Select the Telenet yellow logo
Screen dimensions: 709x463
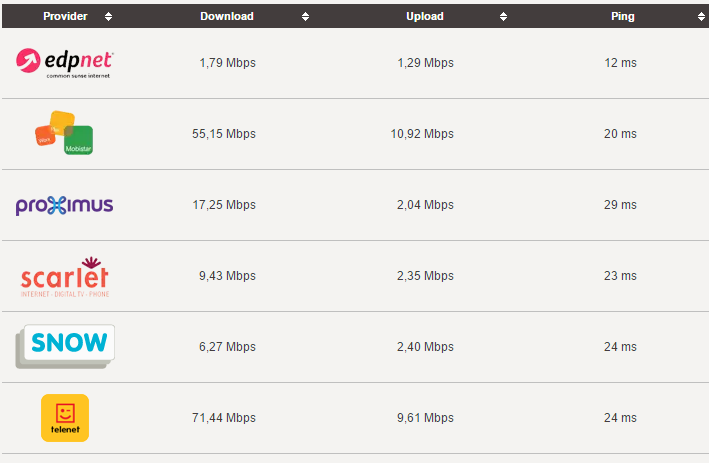65,418
